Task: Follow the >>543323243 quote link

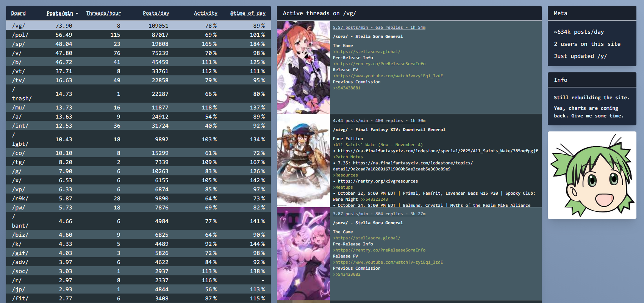Action: (374, 199)
